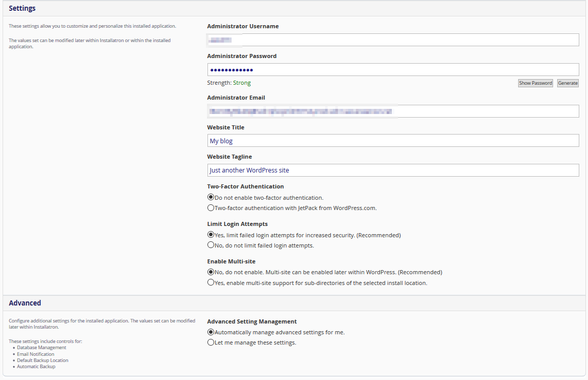The width and height of the screenshot is (588, 380).
Task: Enable multi-site support for sub-directories radio
Action: coord(211,282)
